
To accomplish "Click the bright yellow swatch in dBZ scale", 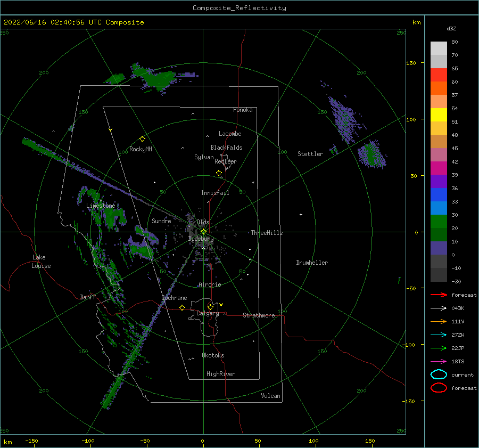I will point(439,115).
